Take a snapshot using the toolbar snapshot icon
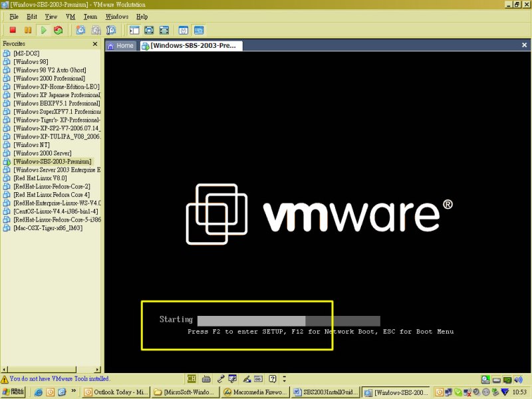Screen dimensions: 532x399 click(x=80, y=30)
